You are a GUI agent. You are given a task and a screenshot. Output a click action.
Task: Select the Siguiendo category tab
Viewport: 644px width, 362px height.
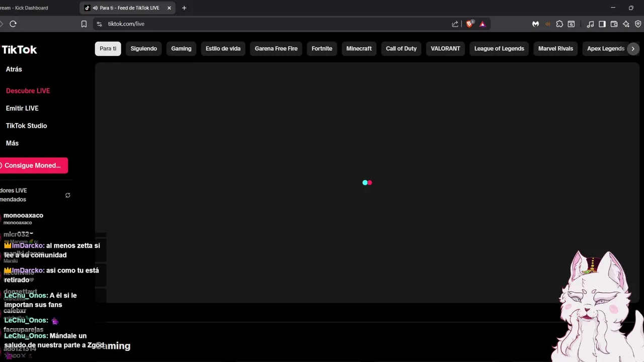(x=143, y=48)
